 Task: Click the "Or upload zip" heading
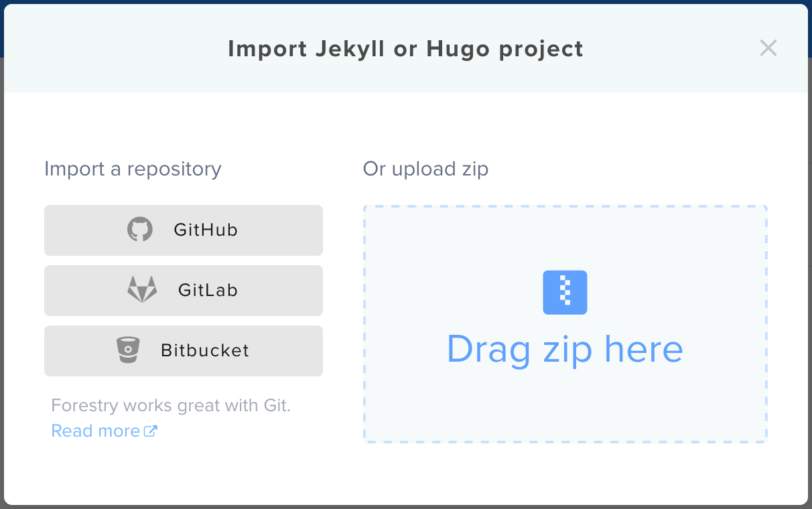425,169
